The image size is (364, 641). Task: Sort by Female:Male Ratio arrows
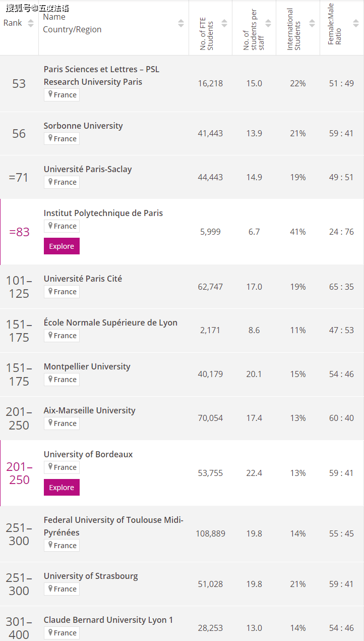tap(355, 23)
